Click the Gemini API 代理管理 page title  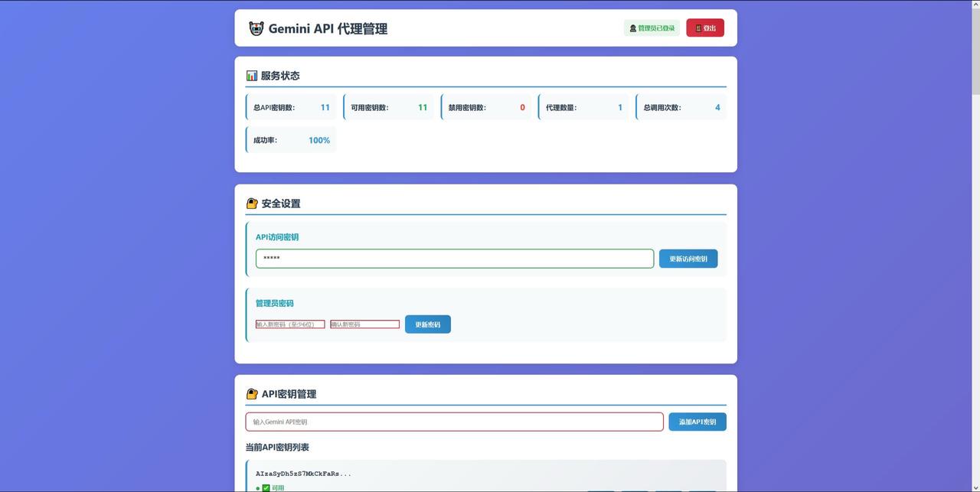pos(328,28)
